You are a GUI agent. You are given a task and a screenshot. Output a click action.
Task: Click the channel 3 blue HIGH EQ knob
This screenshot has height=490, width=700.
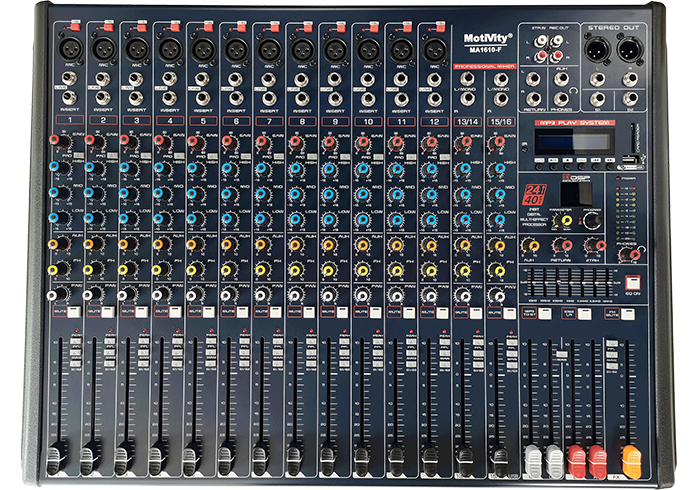coord(125,166)
